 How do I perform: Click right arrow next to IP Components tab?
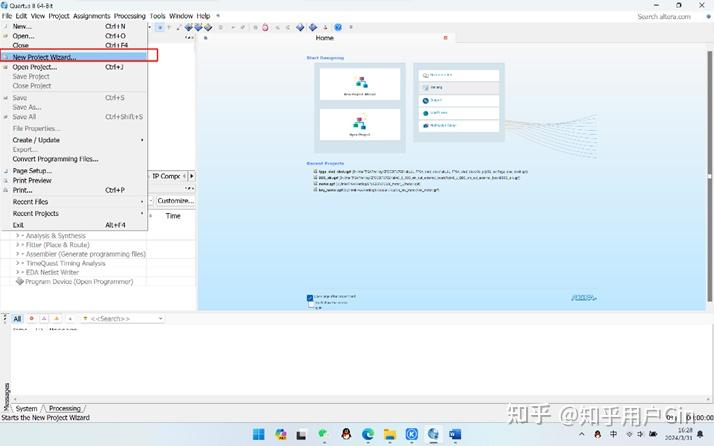192,176
